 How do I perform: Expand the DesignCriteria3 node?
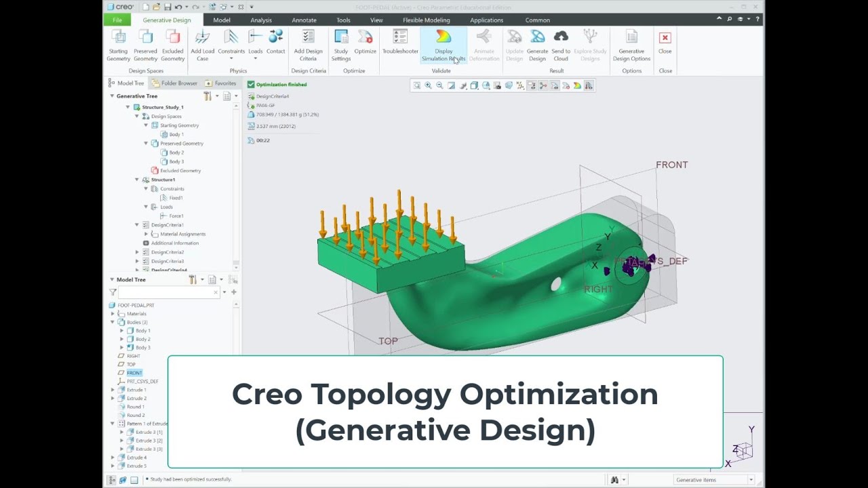(x=136, y=261)
